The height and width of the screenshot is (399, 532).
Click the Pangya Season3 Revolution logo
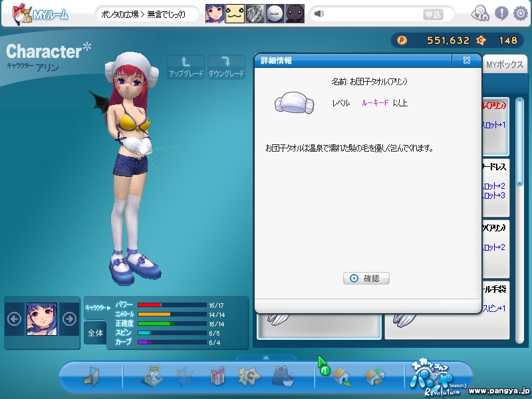[x=438, y=378]
